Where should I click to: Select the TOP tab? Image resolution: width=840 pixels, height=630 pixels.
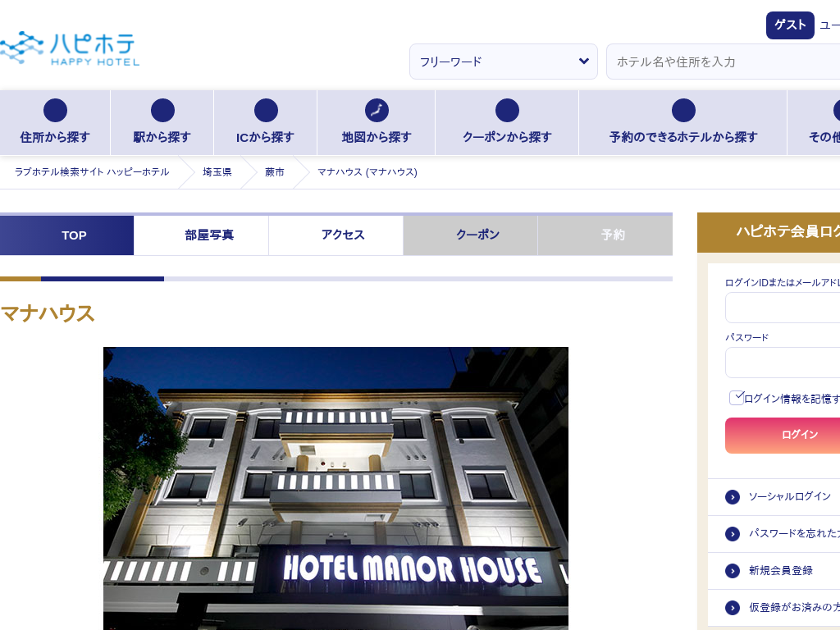[x=67, y=235]
